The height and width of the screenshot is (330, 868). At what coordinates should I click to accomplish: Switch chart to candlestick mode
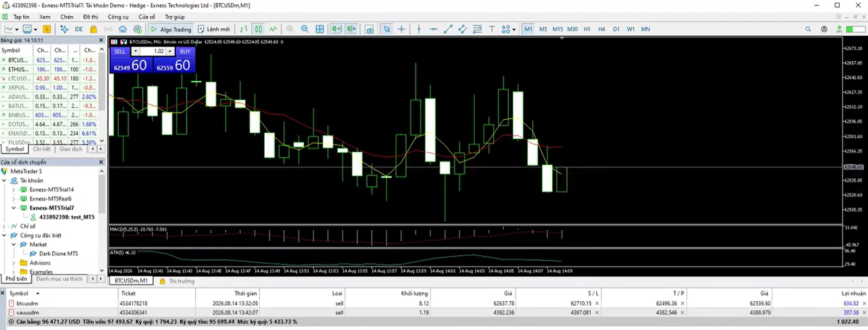click(x=259, y=29)
